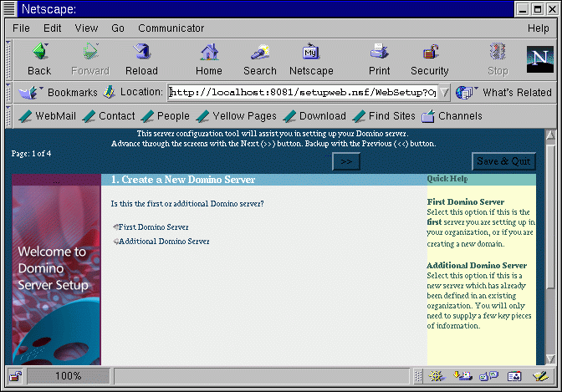Open WebMail personal toolbar link
Viewport: 562px width, 392px height.
tap(48, 116)
